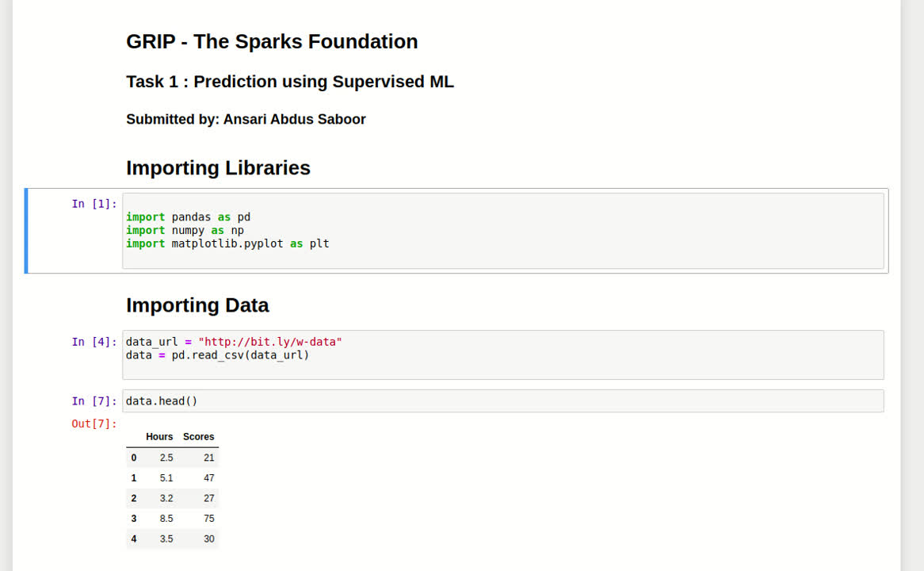Image resolution: width=924 pixels, height=571 pixels.
Task: Select the 'Task 1 : Prediction using Supervised ML' heading
Action: click(x=290, y=82)
